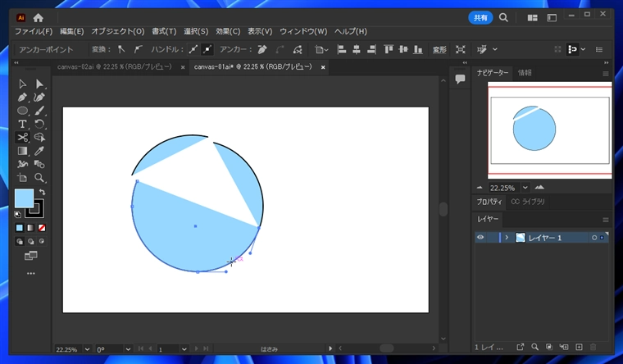The width and height of the screenshot is (623, 364).
Task: Open navigator zoom percentage dropdown
Action: point(525,187)
